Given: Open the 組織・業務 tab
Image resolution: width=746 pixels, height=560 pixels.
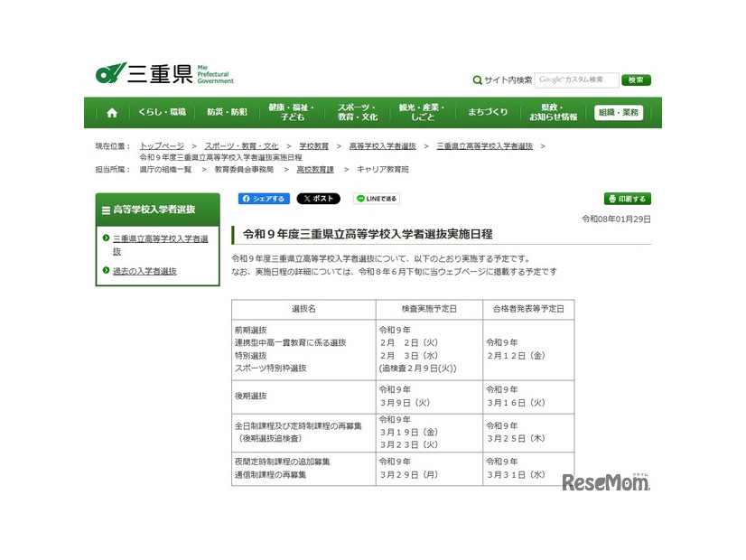Looking at the screenshot, I should (620, 111).
